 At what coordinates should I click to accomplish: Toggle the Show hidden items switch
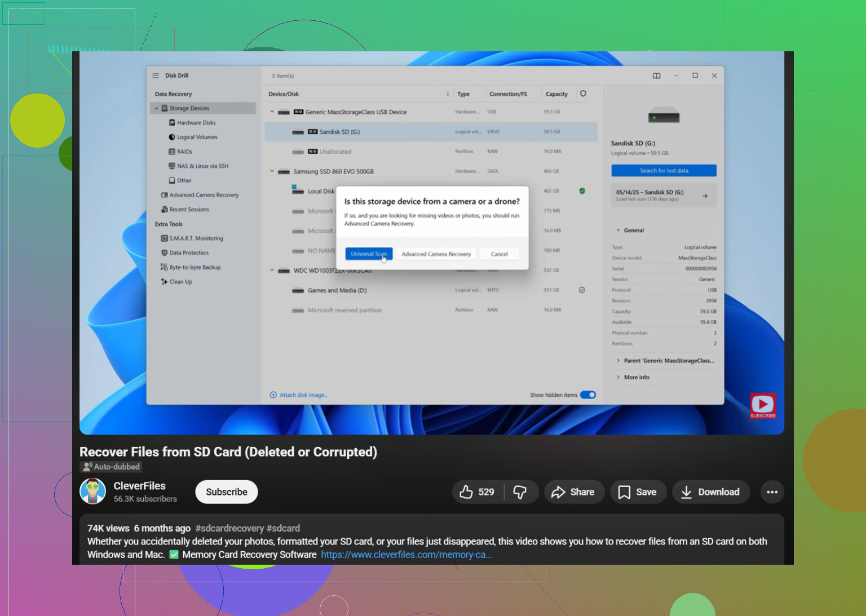pos(588,395)
